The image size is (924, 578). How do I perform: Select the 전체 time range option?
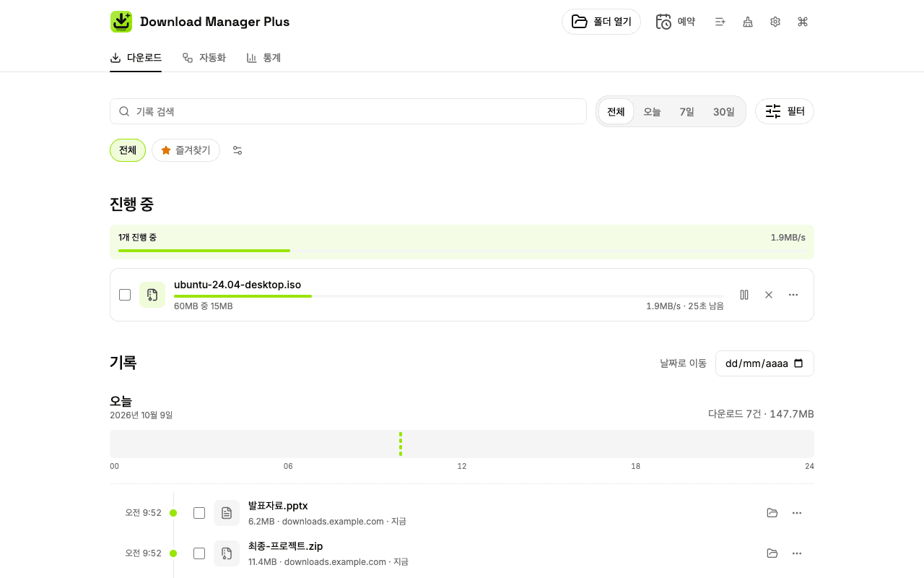[616, 111]
